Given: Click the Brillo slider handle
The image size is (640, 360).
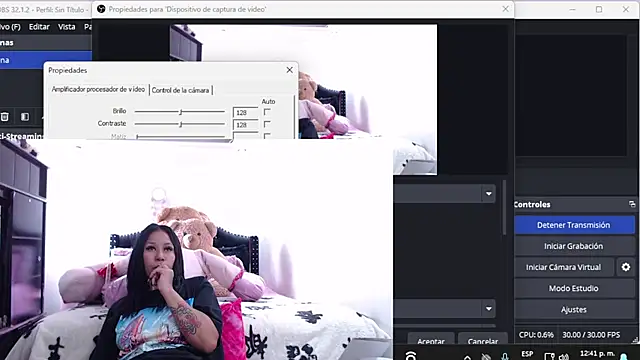Looking at the screenshot, I should (181, 111).
